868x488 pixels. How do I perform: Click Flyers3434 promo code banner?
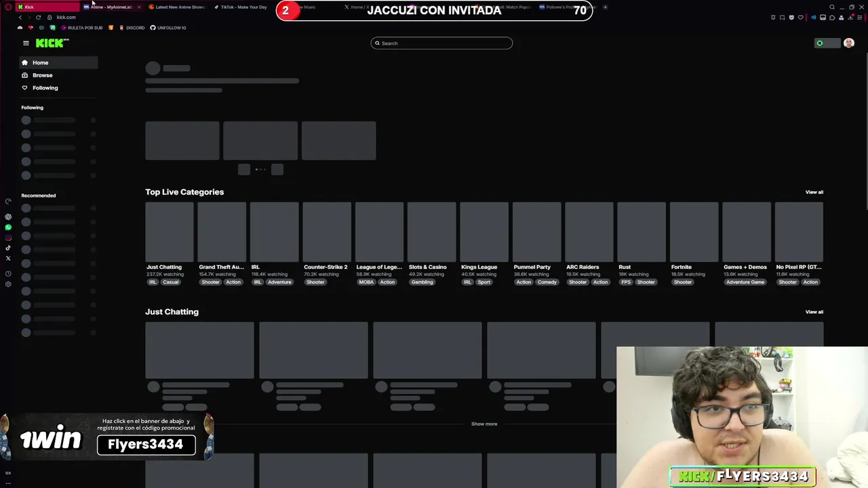pyautogui.click(x=146, y=445)
